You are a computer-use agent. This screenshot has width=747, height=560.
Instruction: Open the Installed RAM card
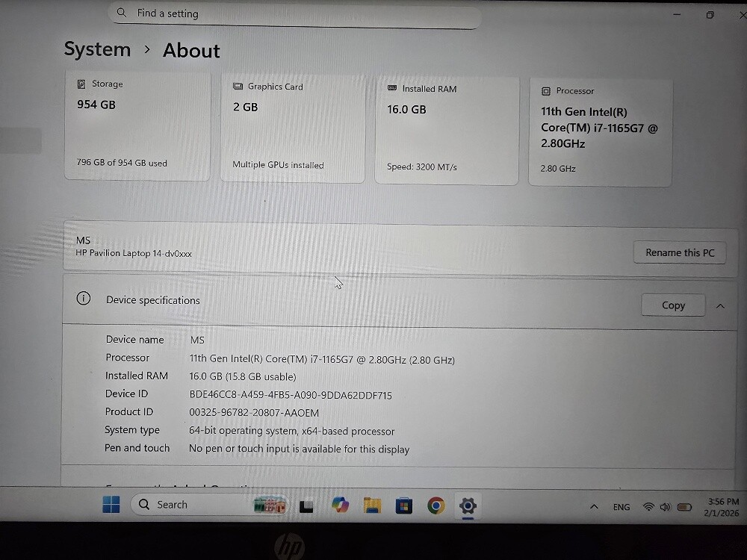click(447, 131)
